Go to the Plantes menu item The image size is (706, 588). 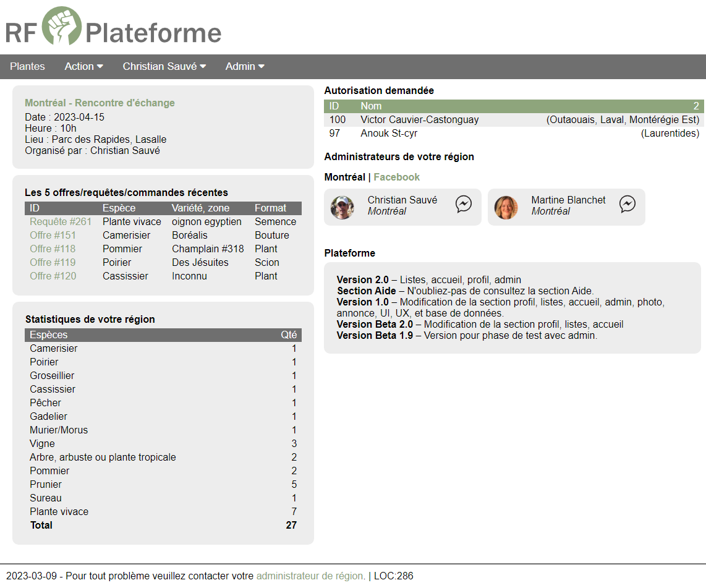click(27, 66)
